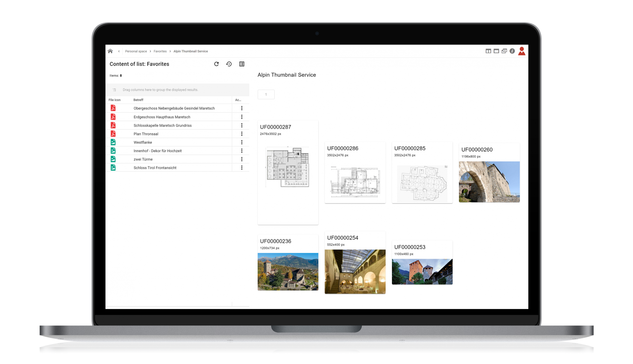Click PDF icon of Plan Thronsaal row
Screen dimensions: 633x364
point(113,134)
